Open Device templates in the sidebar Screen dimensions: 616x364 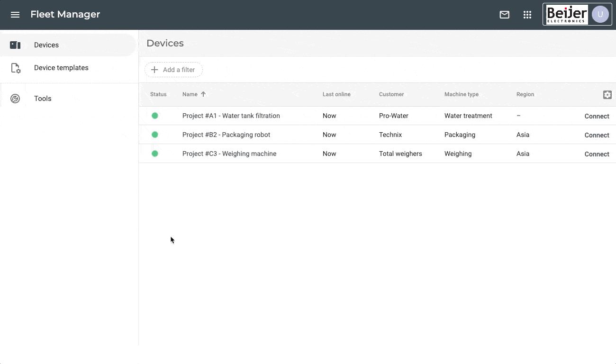click(68, 68)
